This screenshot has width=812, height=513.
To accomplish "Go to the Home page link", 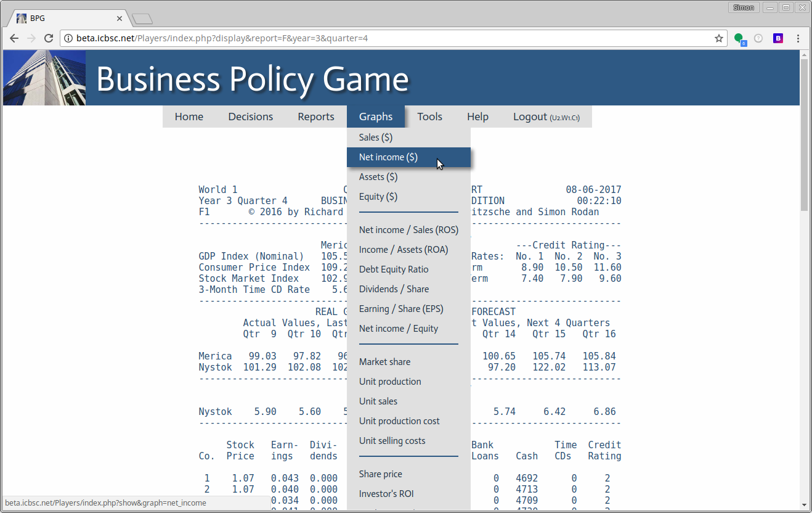I will click(189, 117).
